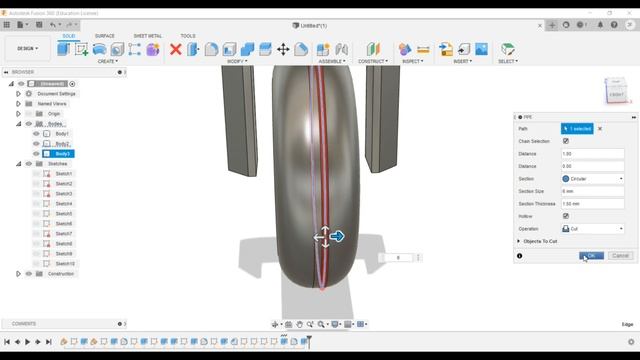Viewport: 640px width, 360px height.
Task: Click the Distance field showing 1.00
Action: click(593, 153)
